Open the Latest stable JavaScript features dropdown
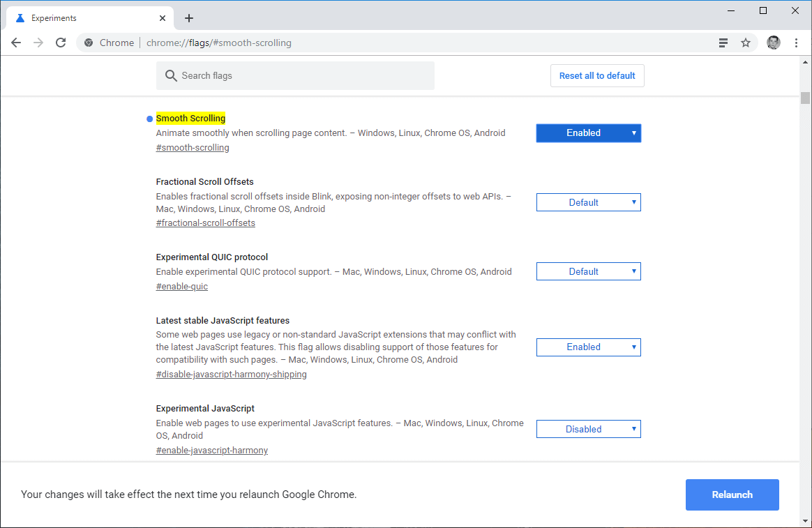This screenshot has height=528, width=812. tap(588, 347)
